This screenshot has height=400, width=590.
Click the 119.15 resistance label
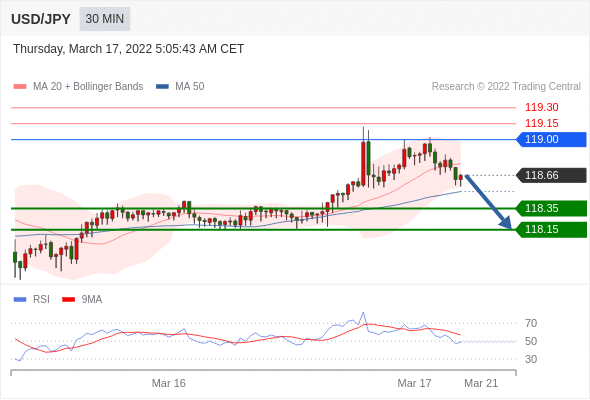click(542, 123)
